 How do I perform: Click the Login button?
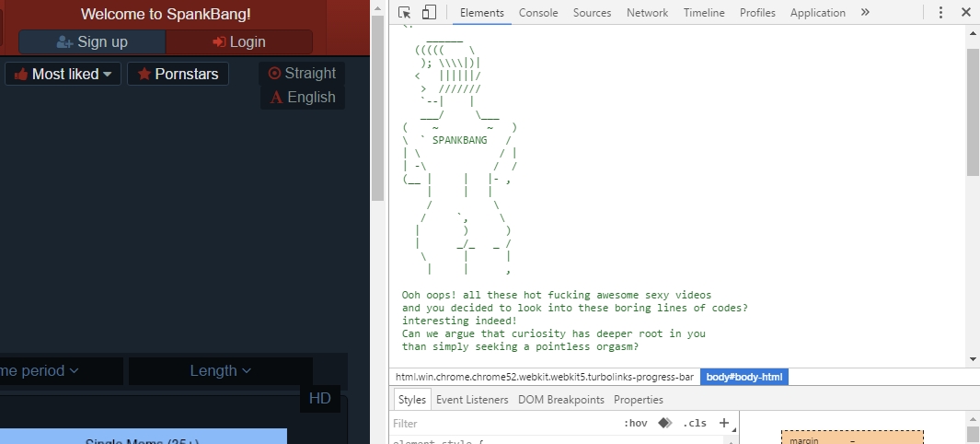pos(238,41)
